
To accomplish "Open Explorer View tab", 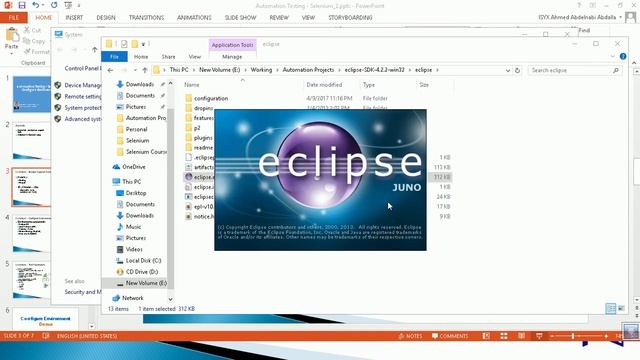I will click(x=195, y=57).
